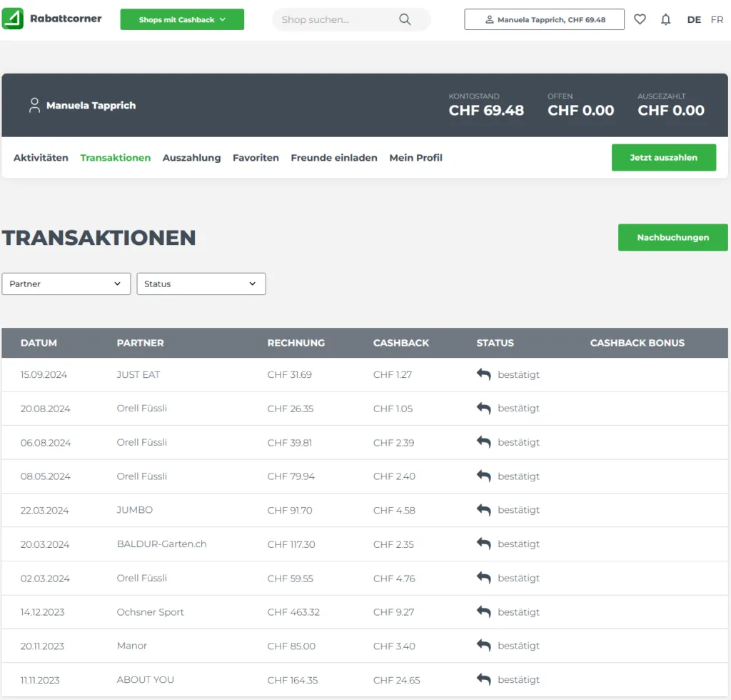Click the JUST EAT partner cell
This screenshot has width=731, height=700.
(x=138, y=374)
